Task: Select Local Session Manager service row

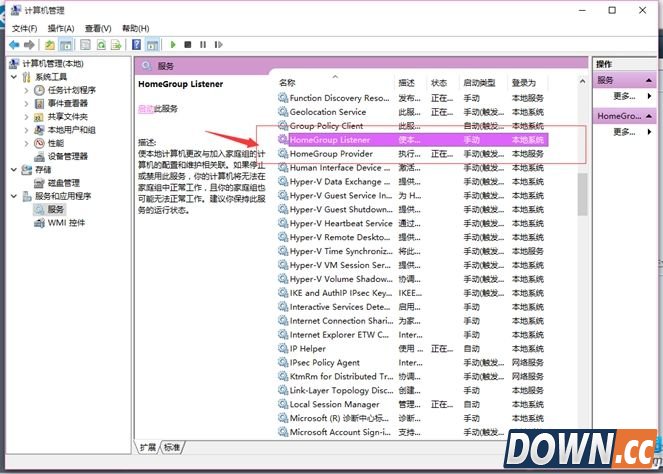Action: (413, 404)
